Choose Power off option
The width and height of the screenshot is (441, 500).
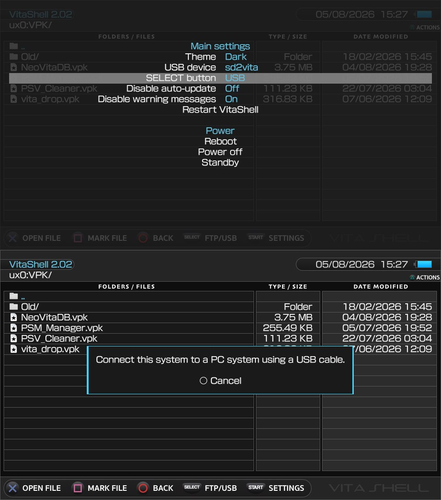(220, 152)
